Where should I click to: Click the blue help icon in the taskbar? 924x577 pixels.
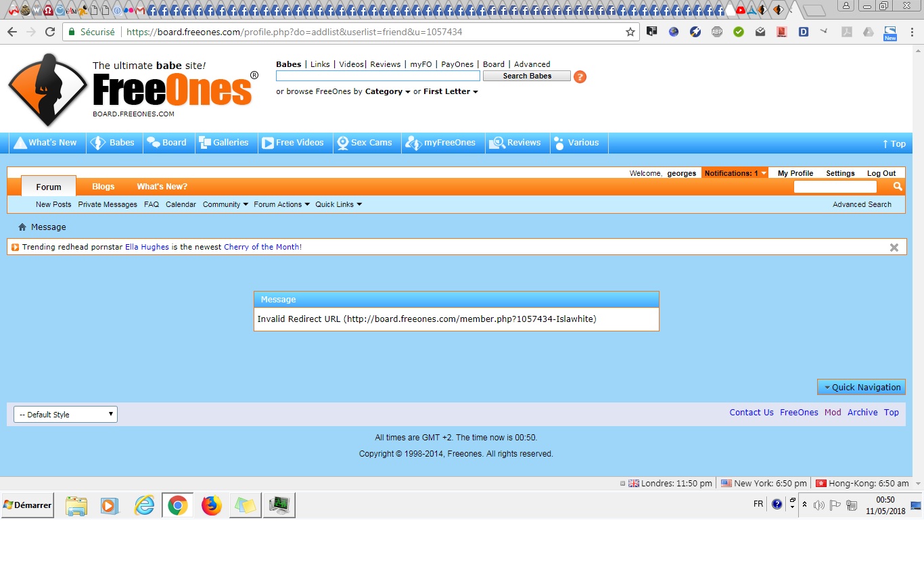coord(777,504)
